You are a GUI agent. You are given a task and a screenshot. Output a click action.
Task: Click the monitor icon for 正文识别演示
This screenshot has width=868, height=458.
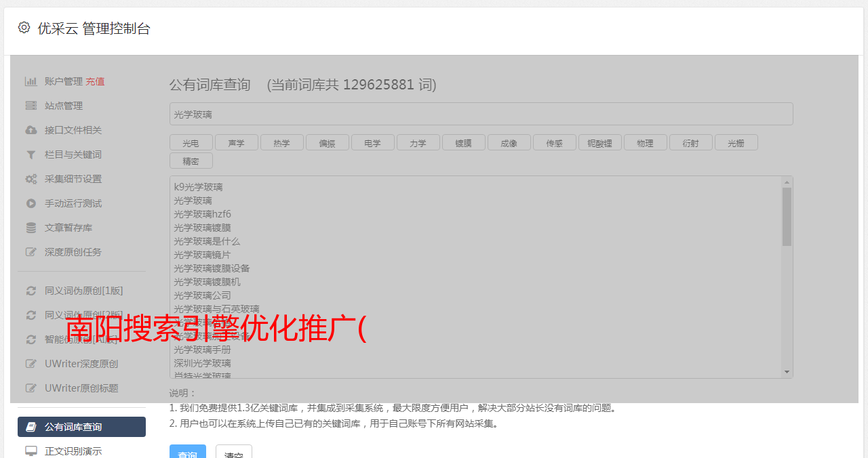31,451
